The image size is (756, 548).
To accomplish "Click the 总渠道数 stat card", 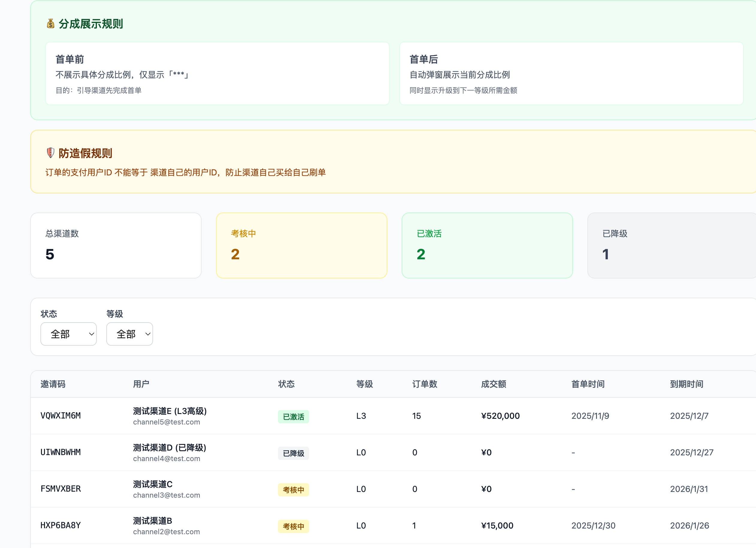I will 116,246.
